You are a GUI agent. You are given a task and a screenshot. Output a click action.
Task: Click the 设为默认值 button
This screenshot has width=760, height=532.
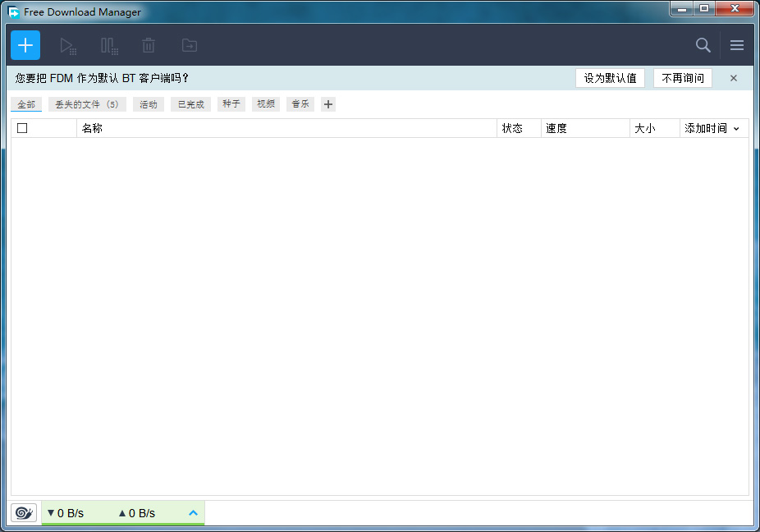click(x=611, y=78)
